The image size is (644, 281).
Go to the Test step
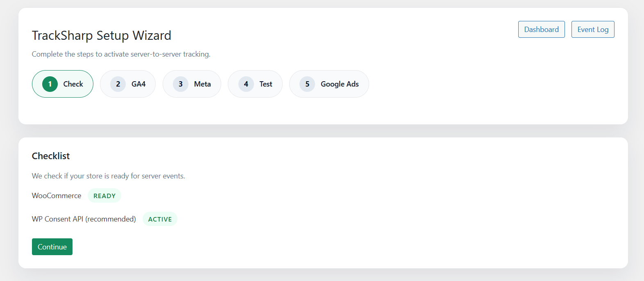(255, 84)
